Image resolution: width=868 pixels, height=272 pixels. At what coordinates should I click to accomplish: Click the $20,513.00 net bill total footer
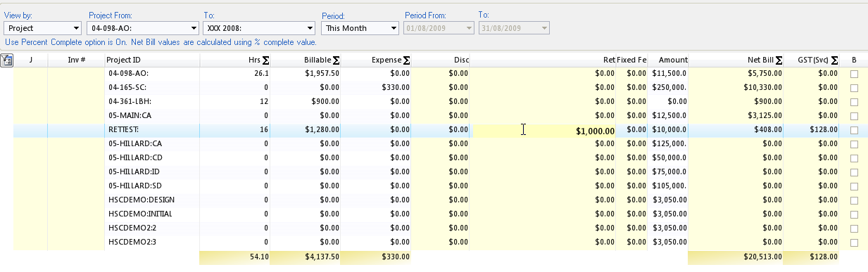click(x=736, y=257)
